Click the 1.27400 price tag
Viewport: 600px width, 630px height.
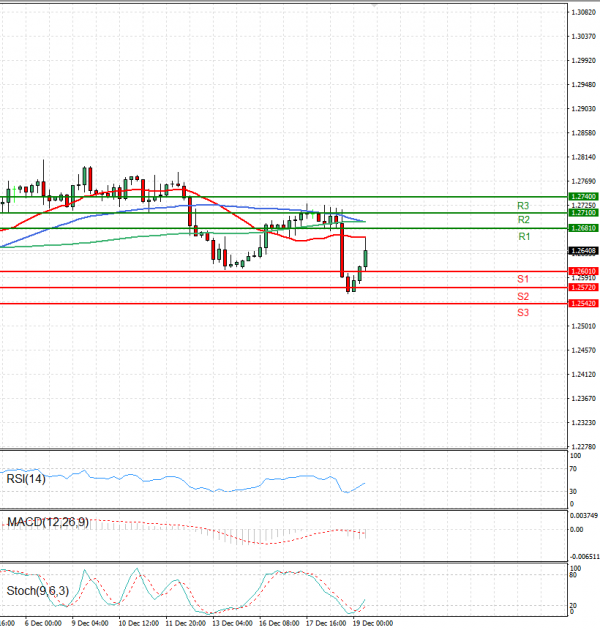(584, 196)
